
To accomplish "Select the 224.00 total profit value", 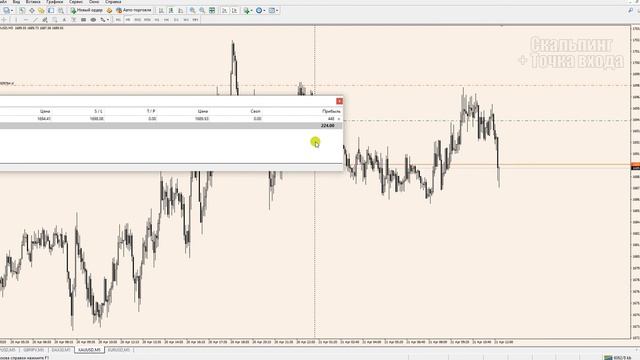I will (x=328, y=126).
